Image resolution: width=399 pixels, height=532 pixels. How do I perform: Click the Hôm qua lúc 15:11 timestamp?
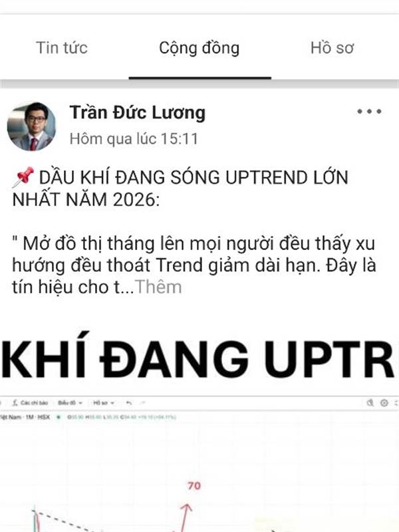(x=134, y=139)
